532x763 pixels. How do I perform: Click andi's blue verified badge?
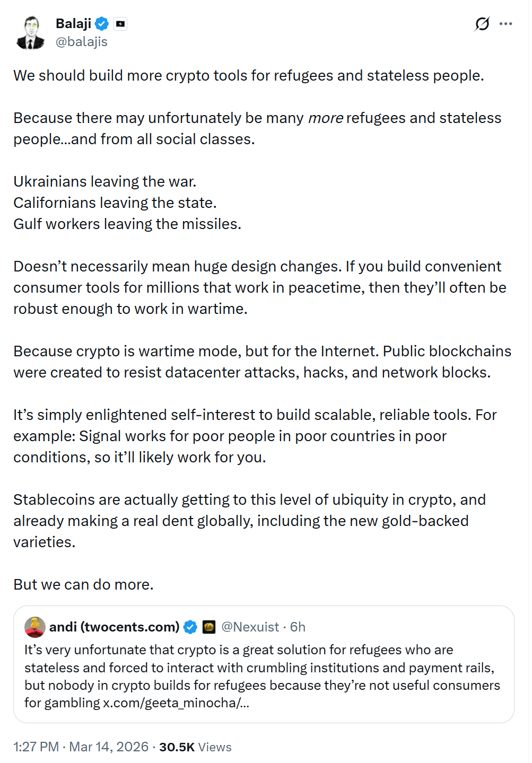189,627
